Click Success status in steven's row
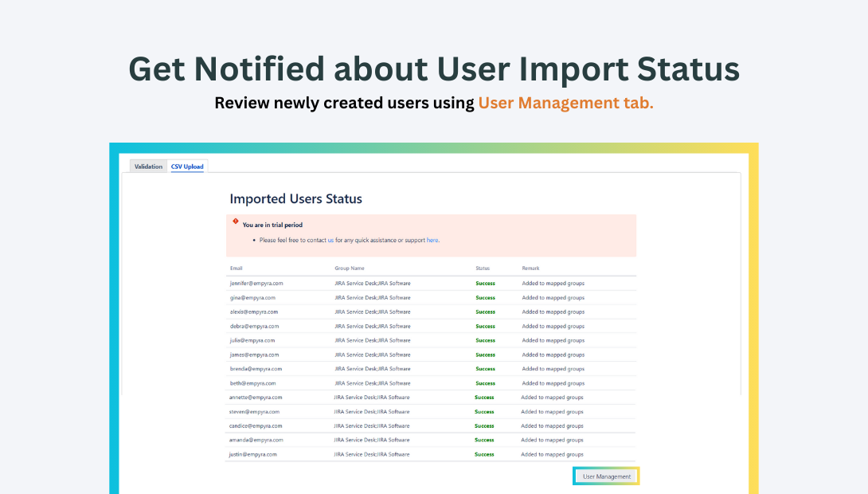 [x=484, y=411]
